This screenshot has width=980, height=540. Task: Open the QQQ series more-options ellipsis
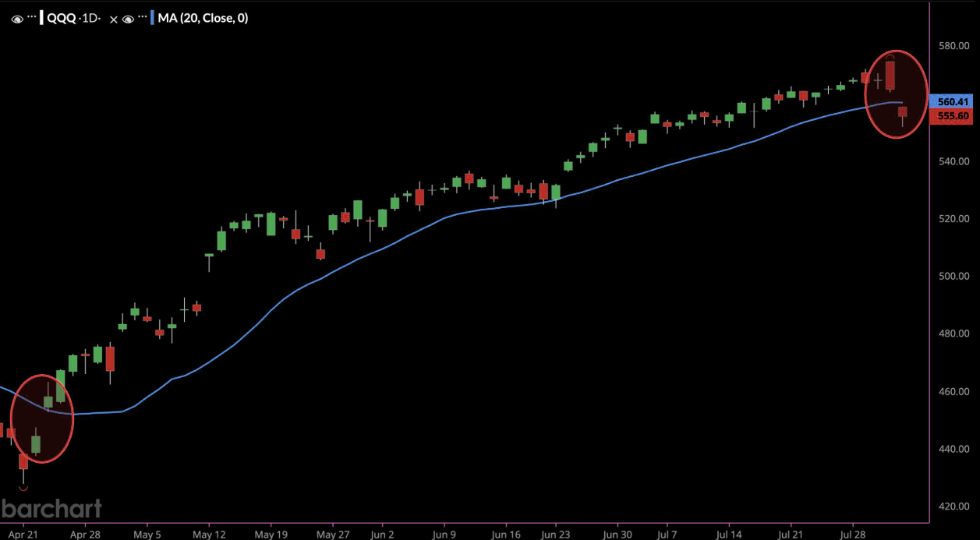pos(32,18)
